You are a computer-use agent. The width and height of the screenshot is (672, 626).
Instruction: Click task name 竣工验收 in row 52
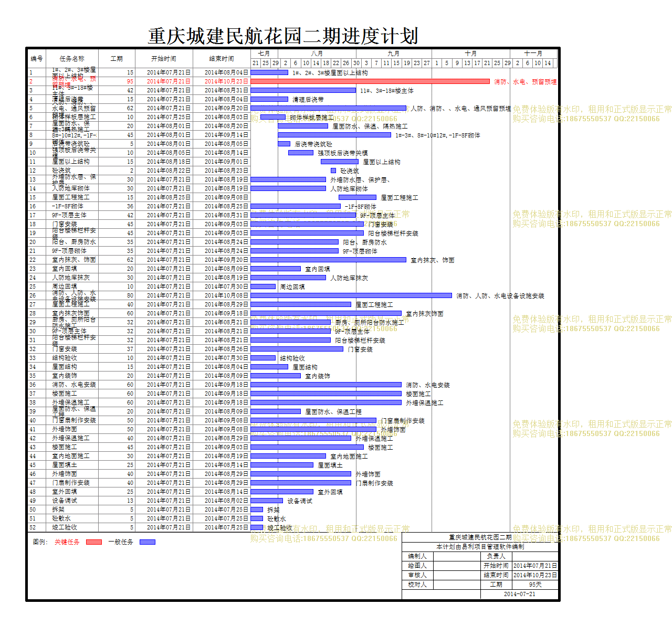pyautogui.click(x=65, y=527)
